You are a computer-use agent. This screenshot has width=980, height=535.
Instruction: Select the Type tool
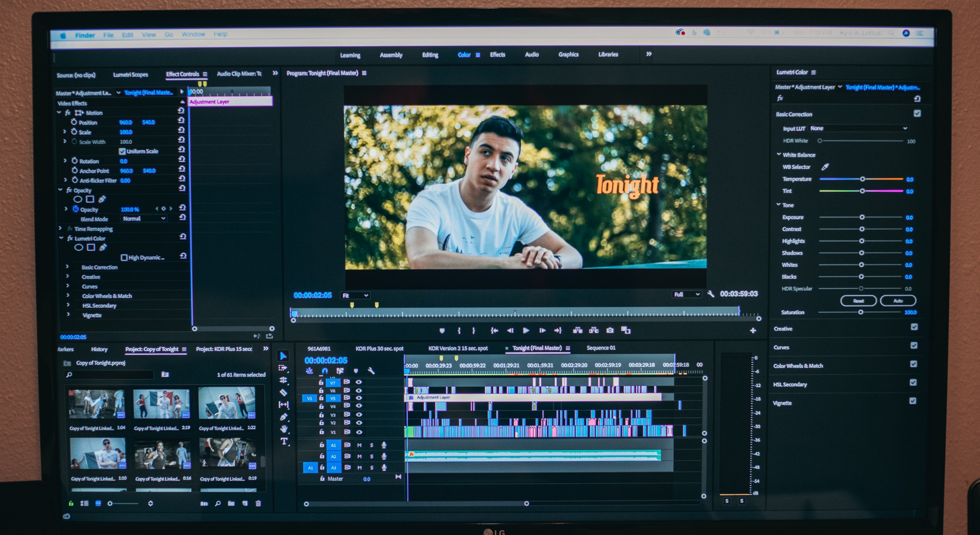[x=284, y=441]
